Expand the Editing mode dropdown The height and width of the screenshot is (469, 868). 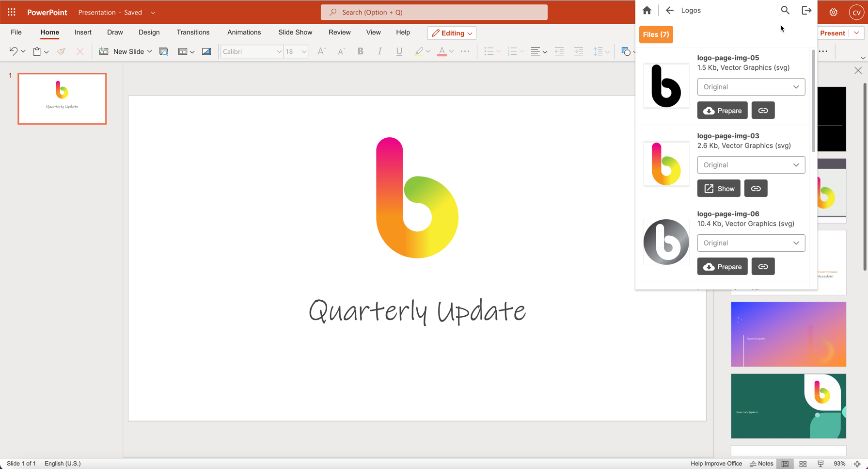(452, 33)
